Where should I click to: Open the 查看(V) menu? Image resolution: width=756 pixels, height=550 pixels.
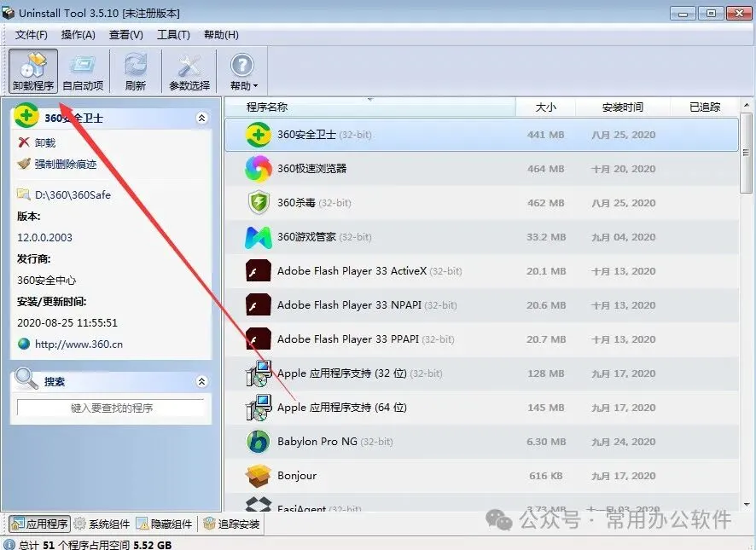125,35
